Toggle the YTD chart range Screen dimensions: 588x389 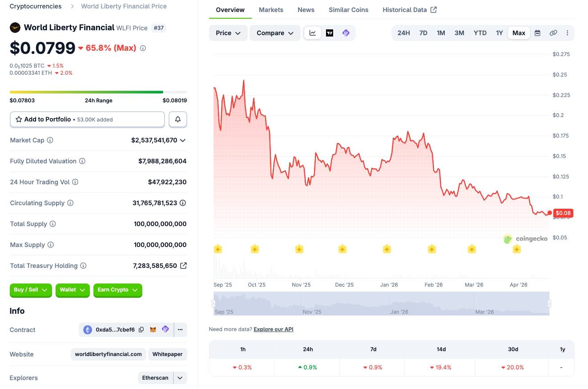[480, 32]
